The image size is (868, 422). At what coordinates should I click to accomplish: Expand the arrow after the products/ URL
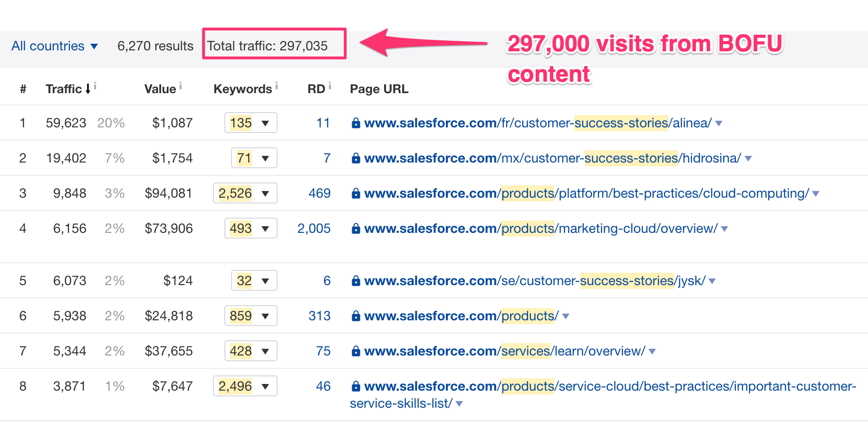pos(566,316)
